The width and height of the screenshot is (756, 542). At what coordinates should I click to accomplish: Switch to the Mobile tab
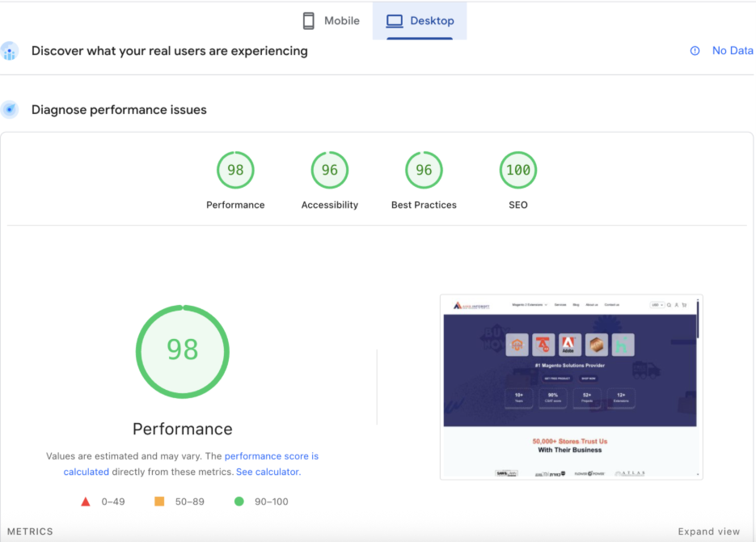(x=332, y=21)
